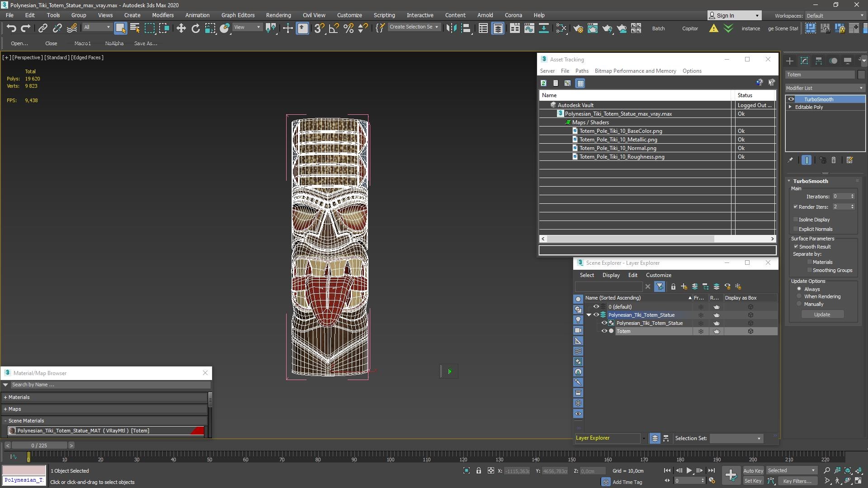Enable Separate by Smoothing Groups
This screenshot has height=488, width=868.
point(809,270)
